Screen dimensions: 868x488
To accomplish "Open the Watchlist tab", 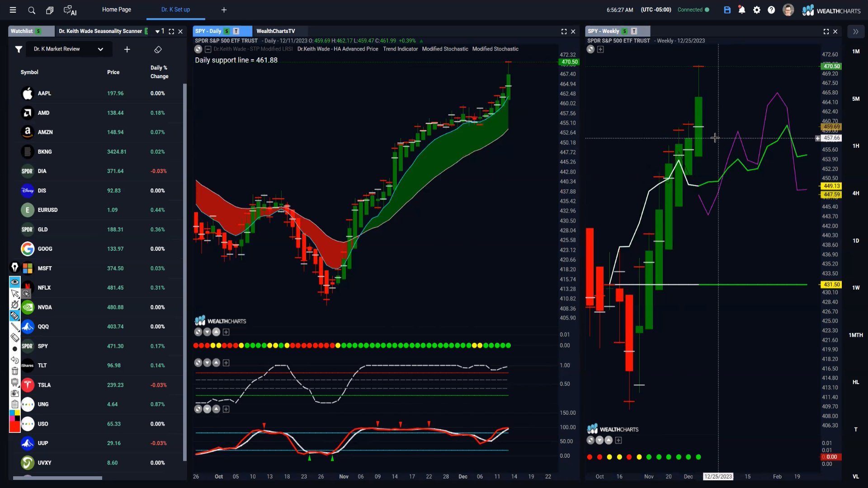I will click(22, 31).
